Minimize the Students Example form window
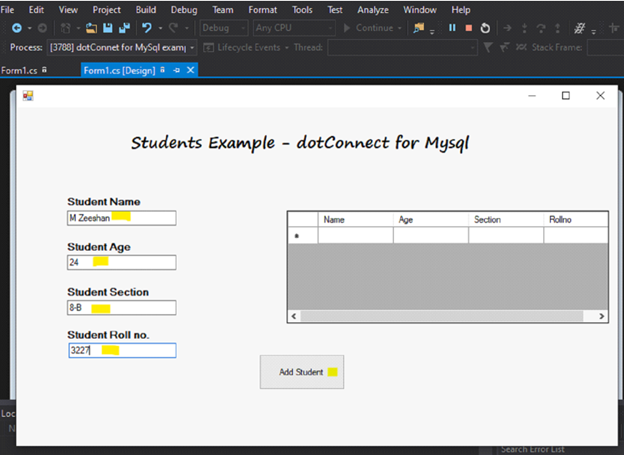Viewport: 624px width, 455px height. pos(532,96)
